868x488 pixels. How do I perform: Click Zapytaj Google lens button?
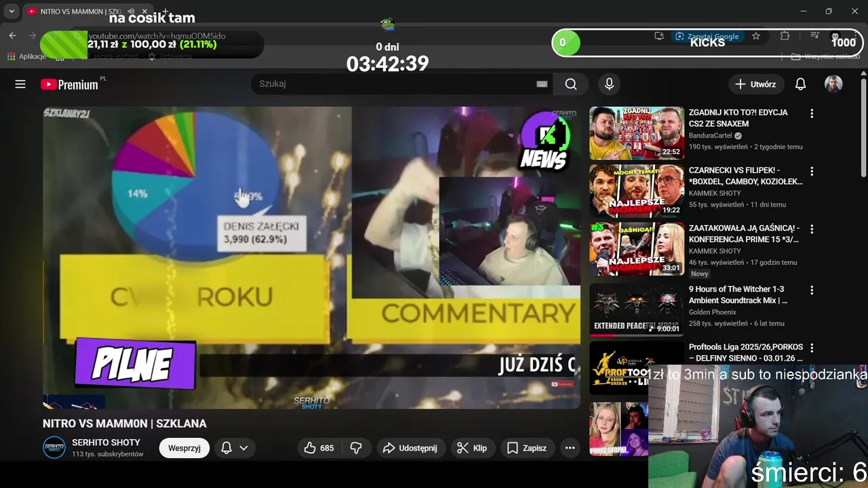707,36
